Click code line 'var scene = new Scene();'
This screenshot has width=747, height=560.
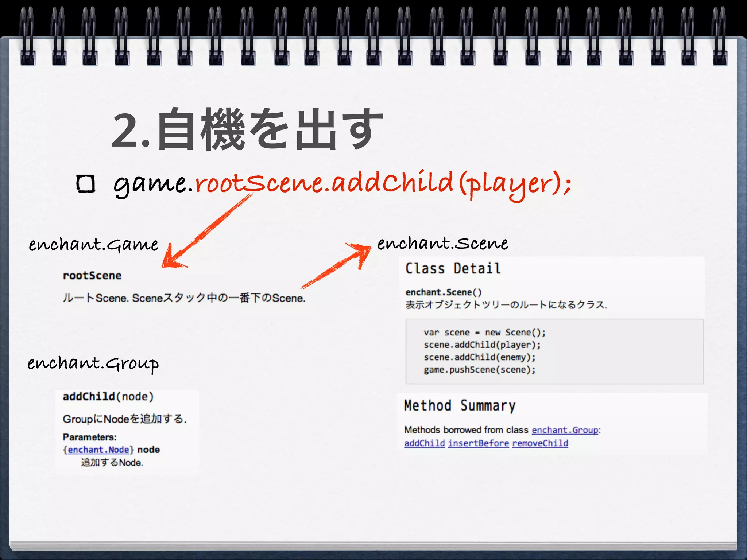(x=485, y=332)
